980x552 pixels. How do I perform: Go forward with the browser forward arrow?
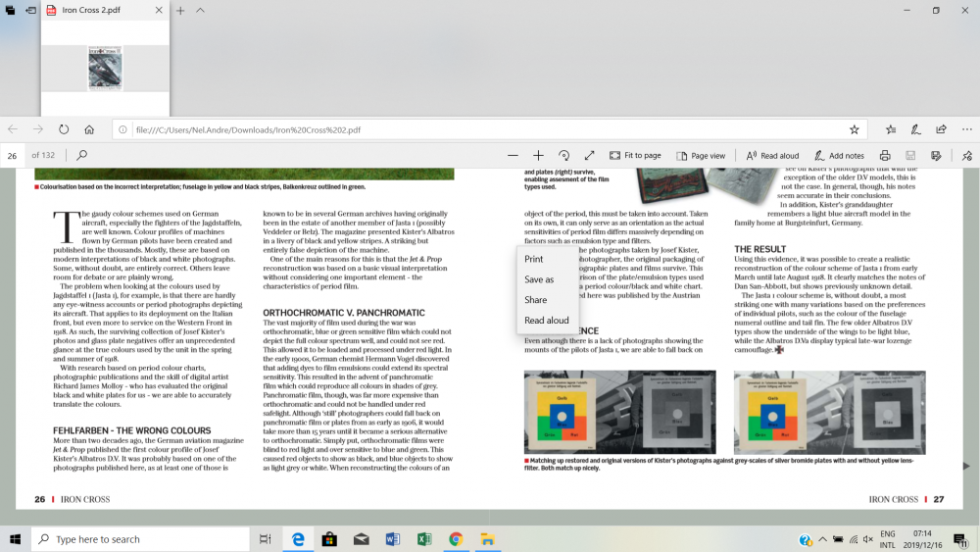coord(38,129)
